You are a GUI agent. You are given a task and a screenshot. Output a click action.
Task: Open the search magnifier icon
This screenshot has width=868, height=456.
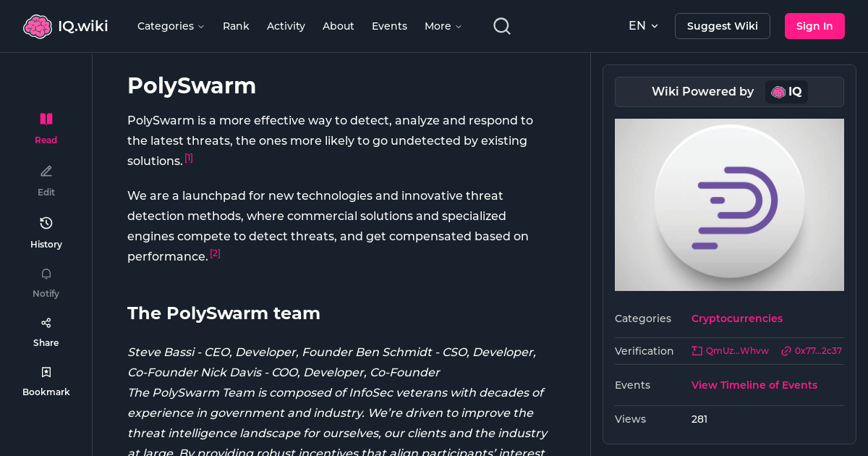[x=501, y=25]
